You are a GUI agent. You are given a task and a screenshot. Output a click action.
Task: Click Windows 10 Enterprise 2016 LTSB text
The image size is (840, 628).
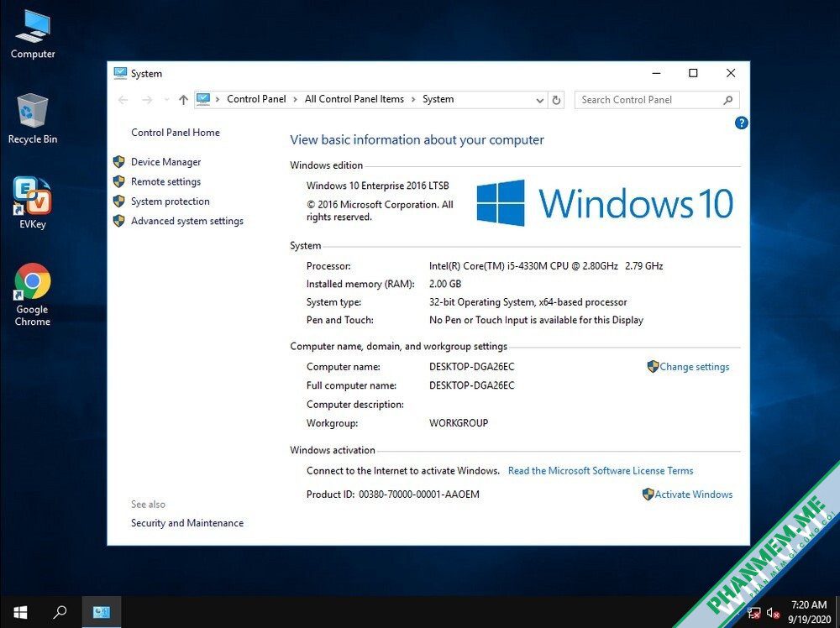coord(378,186)
